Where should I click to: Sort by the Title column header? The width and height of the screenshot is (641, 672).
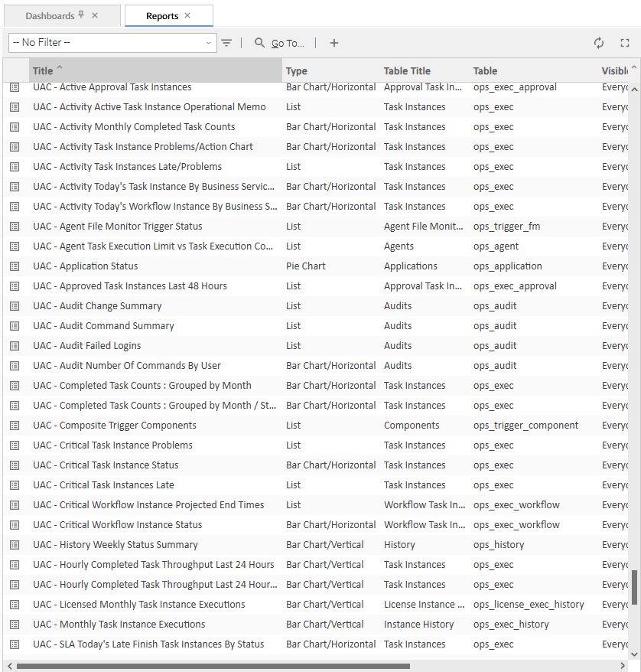click(43, 71)
